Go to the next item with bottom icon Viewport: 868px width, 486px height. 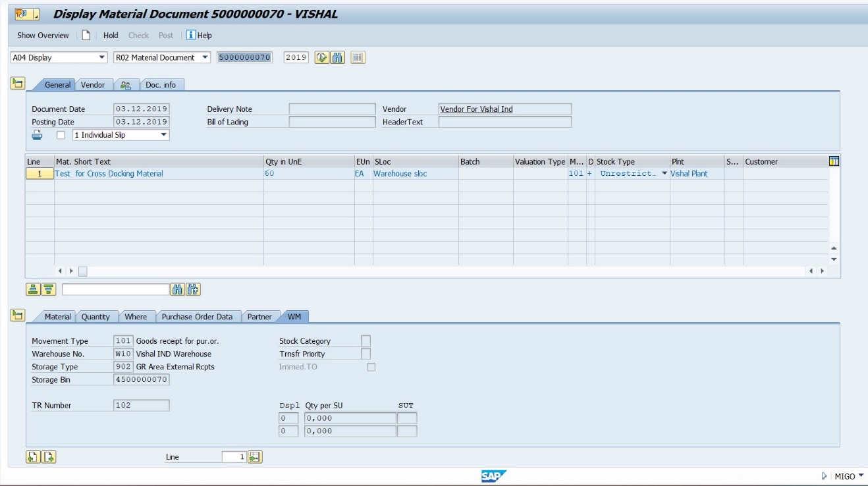point(49,457)
